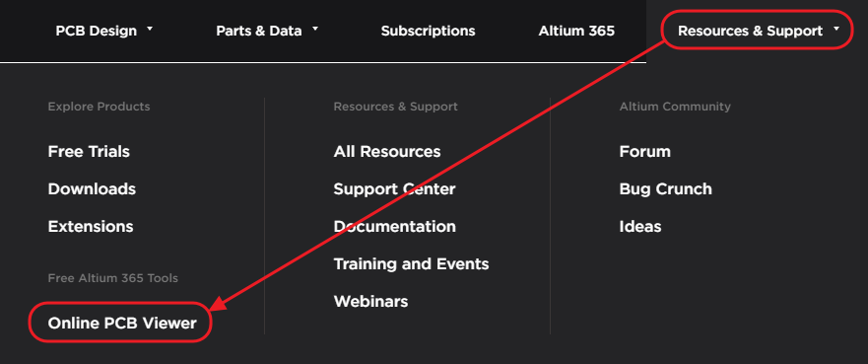This screenshot has width=868, height=364.
Task: Open the All Resources link
Action: [387, 151]
